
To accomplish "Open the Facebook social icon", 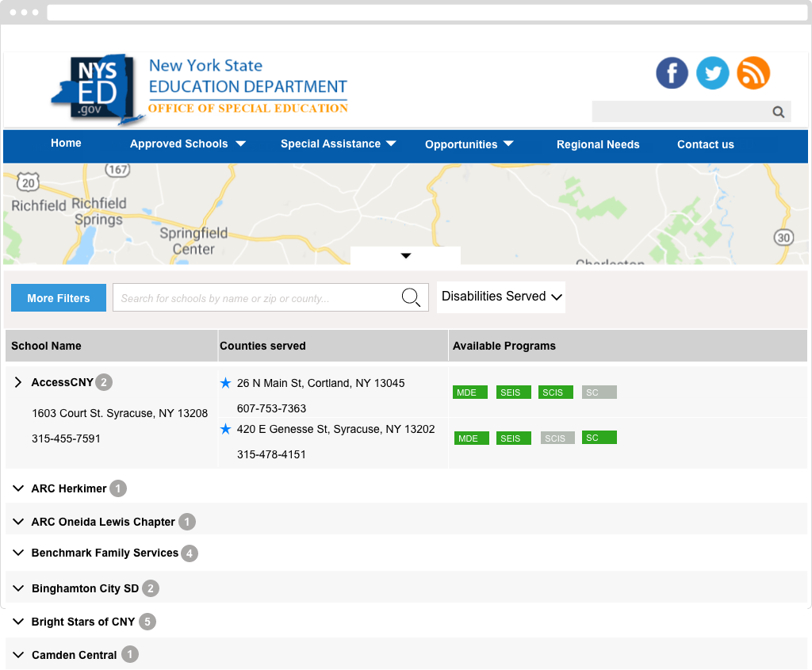I will tap(672, 73).
